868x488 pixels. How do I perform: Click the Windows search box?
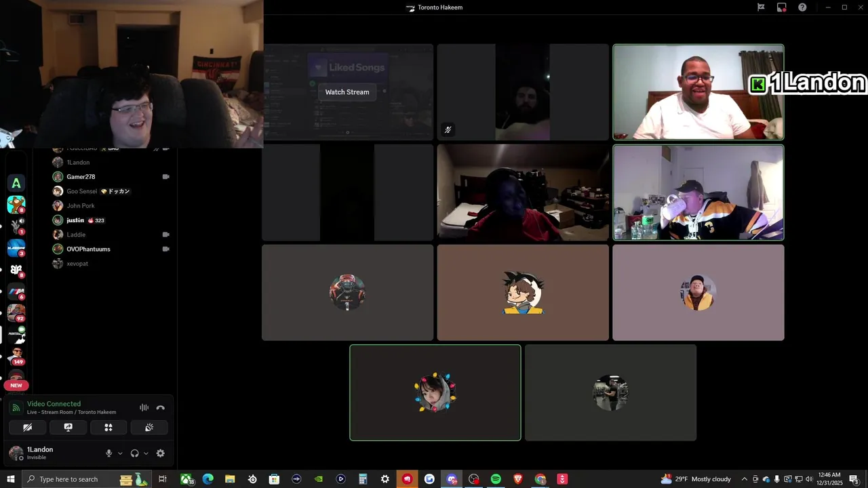tap(86, 479)
